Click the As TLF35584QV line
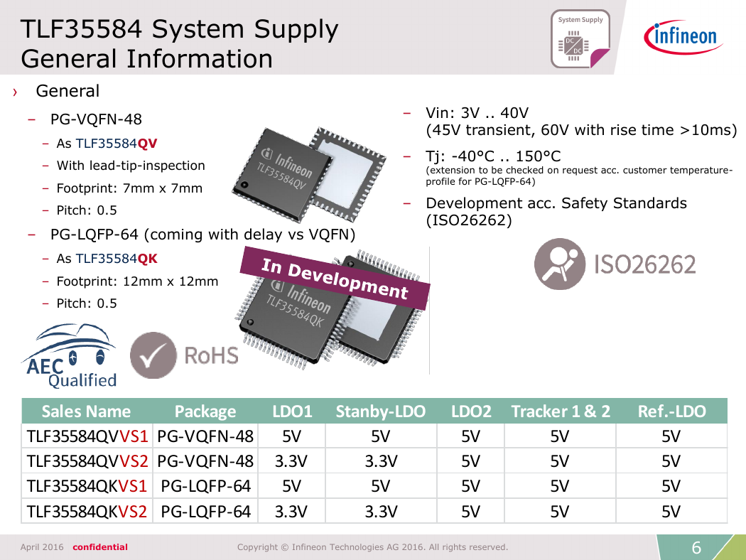Screen dimensions: 746x560 point(107,144)
